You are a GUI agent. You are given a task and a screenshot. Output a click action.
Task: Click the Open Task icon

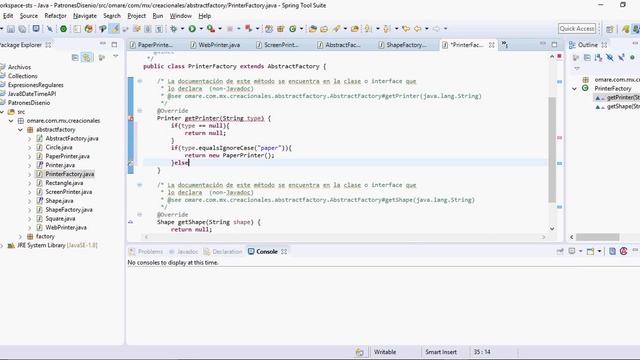pyautogui.click(x=324, y=29)
